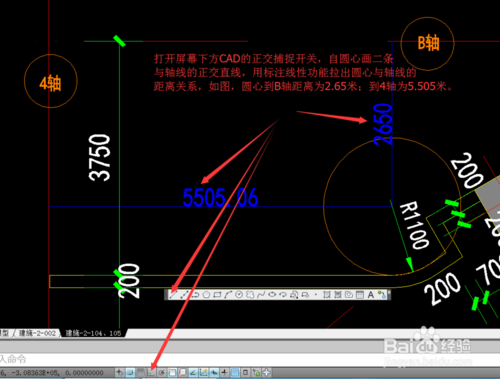Image resolution: width=500 pixels, height=379 pixels.
Task: Select the Spline tool
Action: [261, 294]
